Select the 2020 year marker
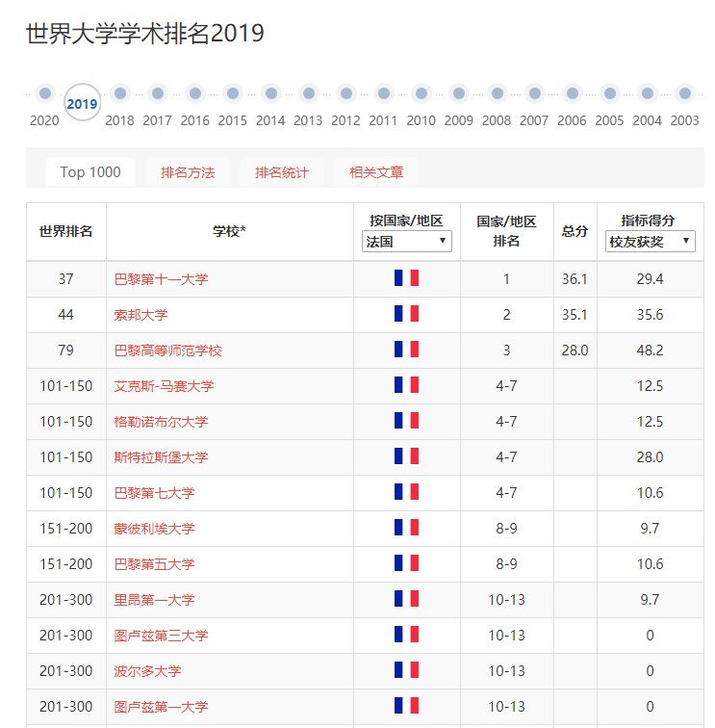 click(x=45, y=93)
